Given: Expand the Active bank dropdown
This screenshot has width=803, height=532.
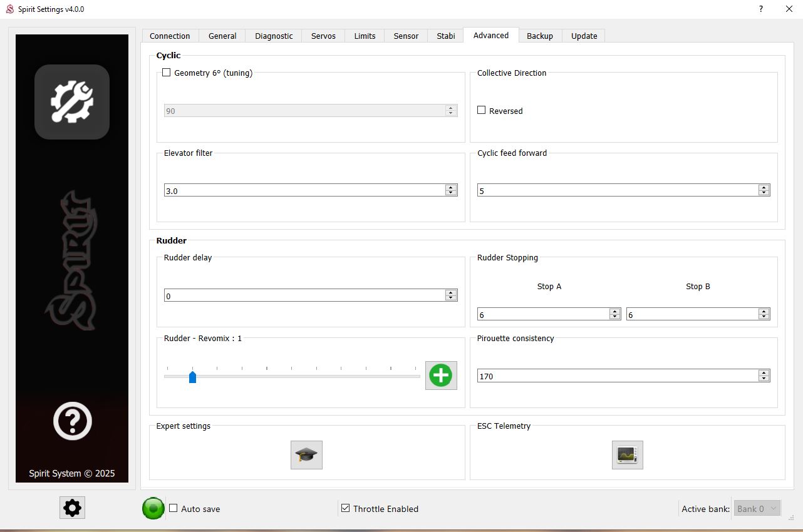Looking at the screenshot, I should point(757,509).
